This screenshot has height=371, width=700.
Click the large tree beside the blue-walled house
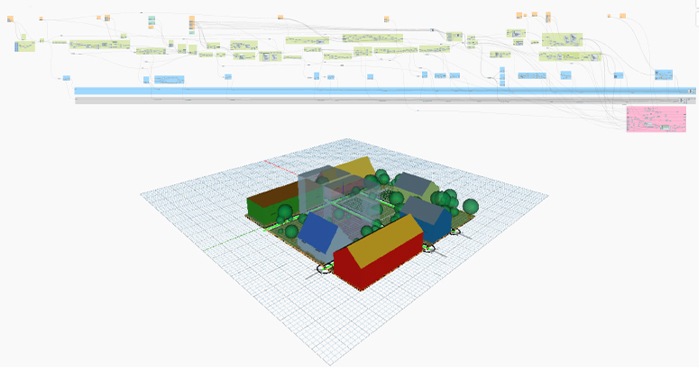tap(470, 206)
